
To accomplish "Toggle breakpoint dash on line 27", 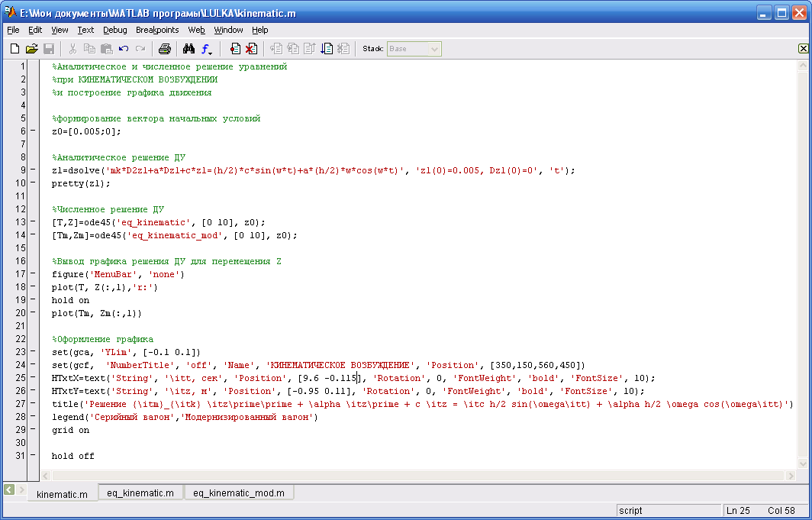I will pyautogui.click(x=33, y=404).
